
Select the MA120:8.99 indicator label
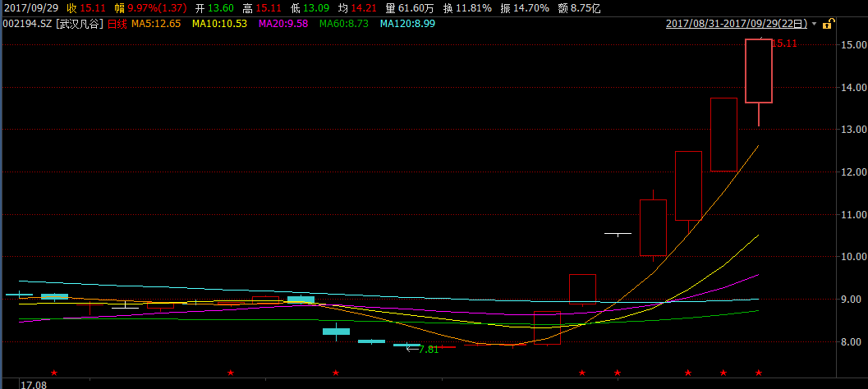coord(408,24)
